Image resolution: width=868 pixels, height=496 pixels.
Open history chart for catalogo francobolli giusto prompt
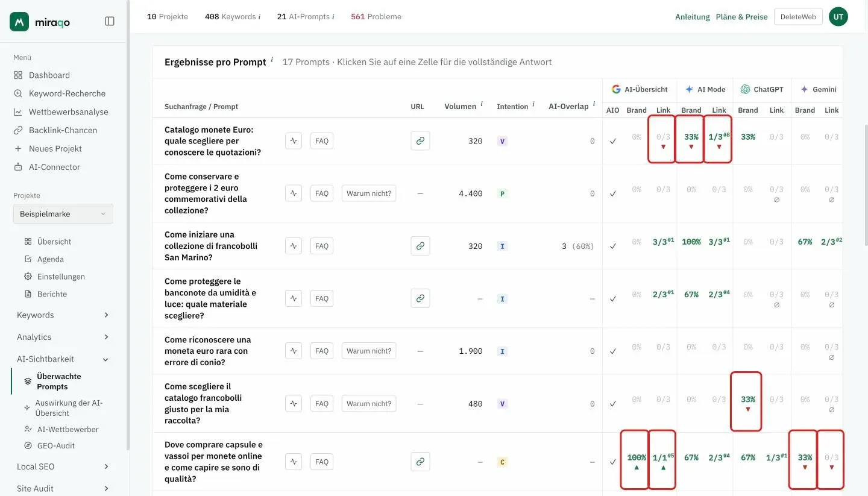pos(294,404)
